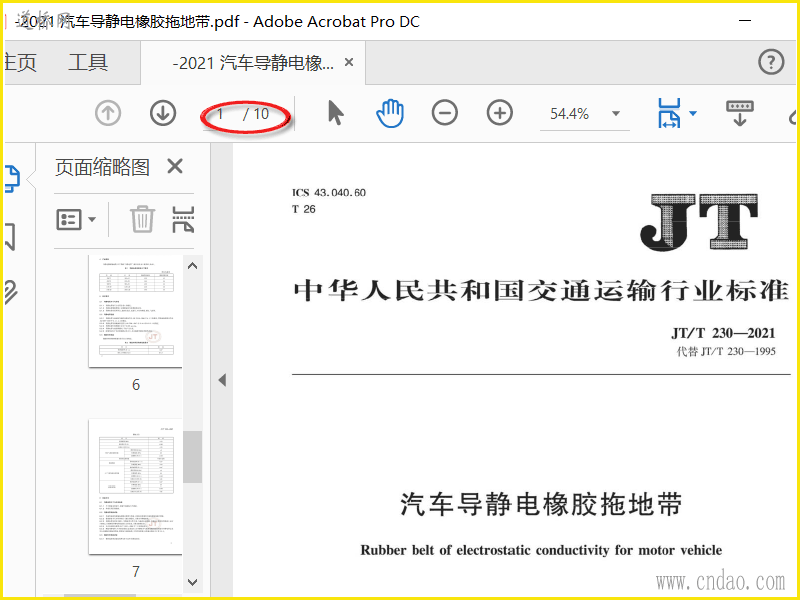The image size is (800, 600).
Task: Open the bookmarks sidebar icon
Action: 10,237
